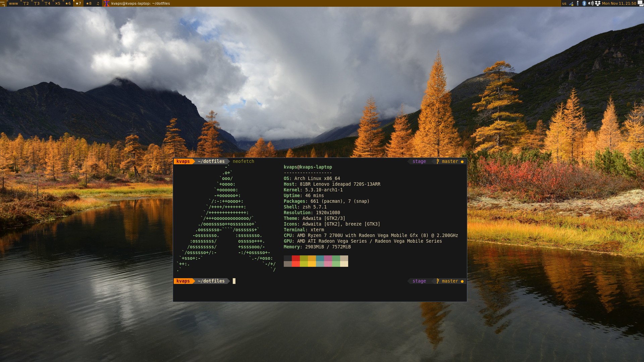
Task: Click the neofetch command text
Action: coord(244,161)
